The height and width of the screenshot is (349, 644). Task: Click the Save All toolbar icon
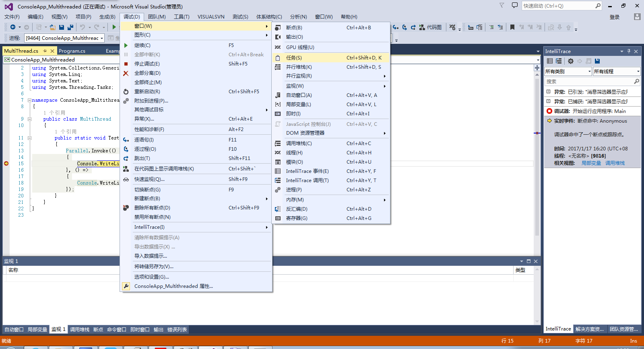(x=70, y=27)
